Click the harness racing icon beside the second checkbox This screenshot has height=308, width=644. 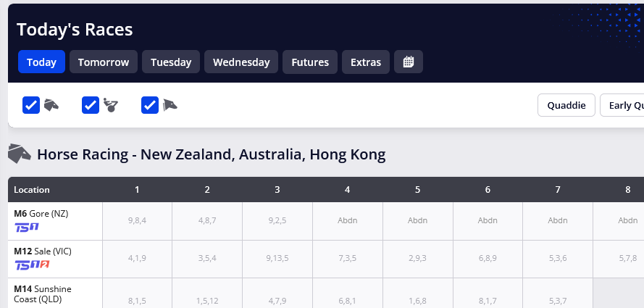coord(111,105)
